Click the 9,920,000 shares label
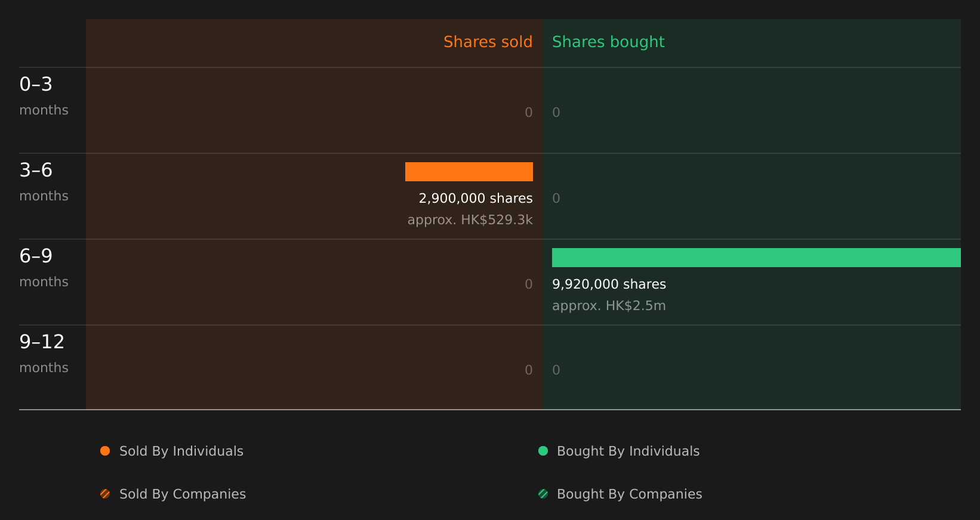The height and width of the screenshot is (520, 980). pos(609,284)
